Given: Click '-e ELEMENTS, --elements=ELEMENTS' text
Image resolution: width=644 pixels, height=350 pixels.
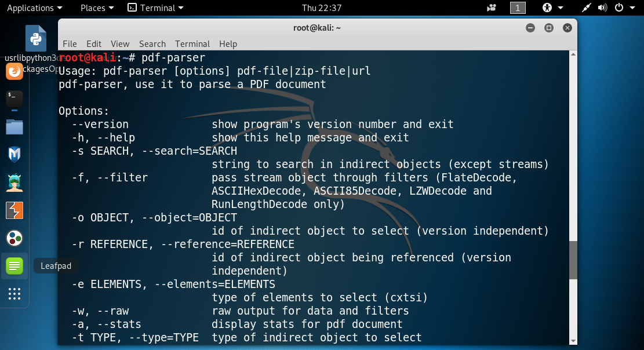Looking at the screenshot, I should click(174, 284).
